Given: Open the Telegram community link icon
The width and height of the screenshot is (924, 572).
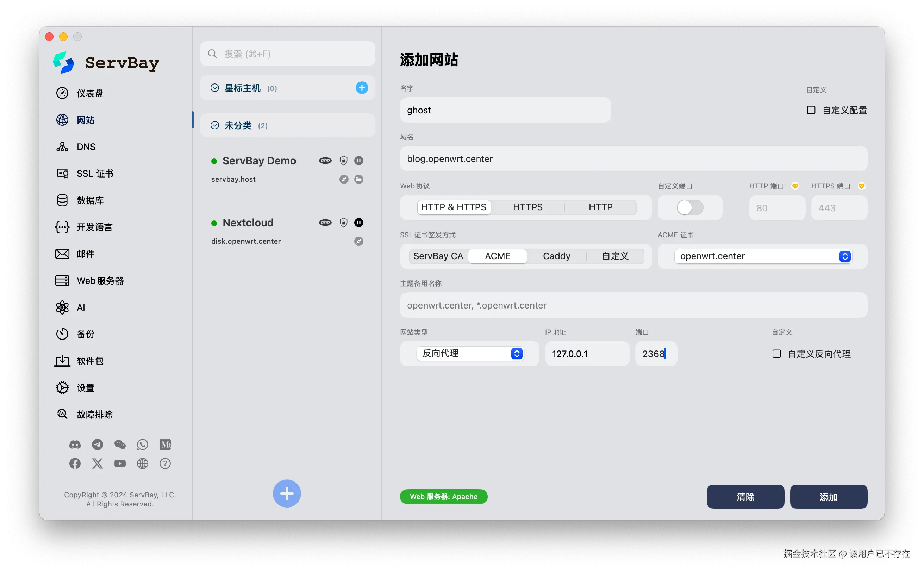Looking at the screenshot, I should click(98, 444).
